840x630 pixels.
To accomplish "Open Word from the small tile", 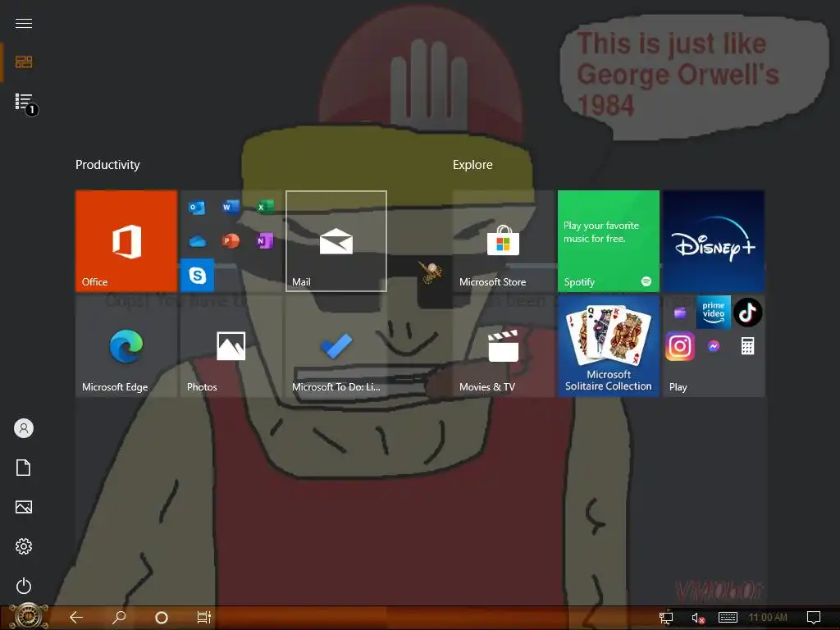I will click(231, 206).
